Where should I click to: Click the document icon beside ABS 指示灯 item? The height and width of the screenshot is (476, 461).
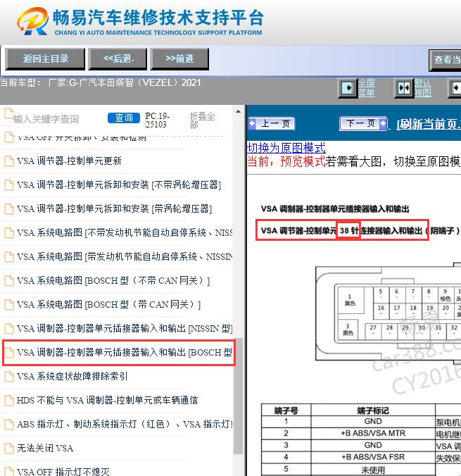(9, 424)
